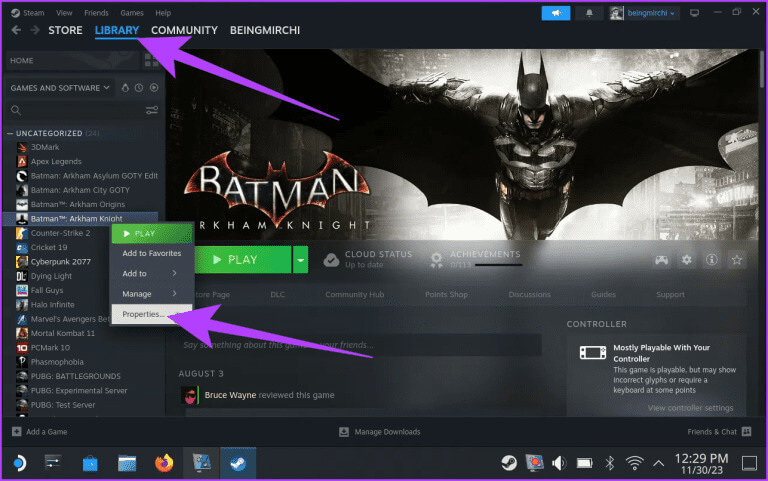Open Bluetooth tray icon
The height and width of the screenshot is (481, 768).
610,463
